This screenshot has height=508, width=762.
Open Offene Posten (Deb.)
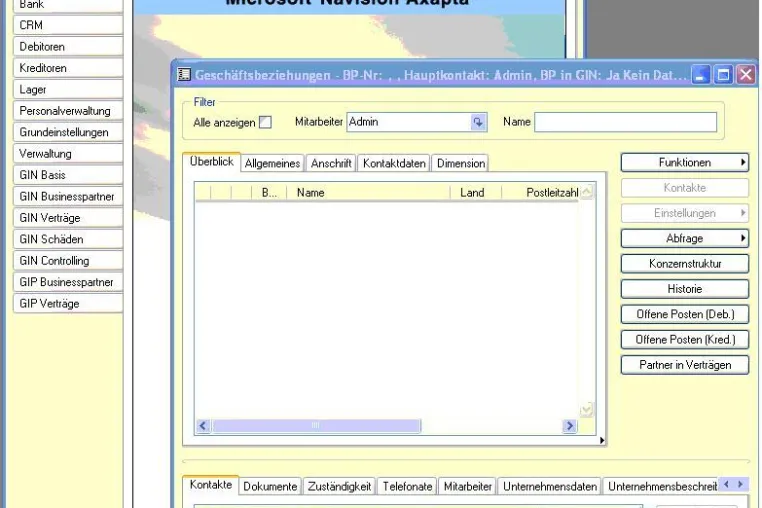coord(685,314)
